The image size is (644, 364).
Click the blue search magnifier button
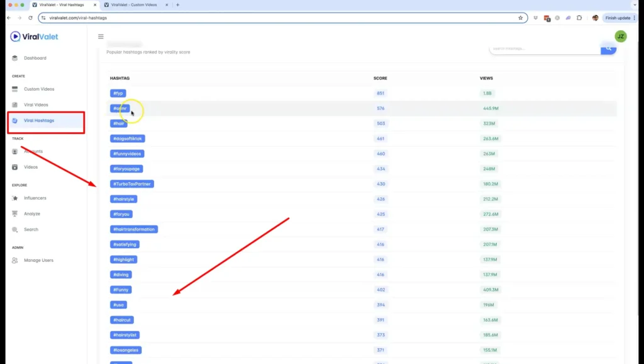tap(608, 48)
